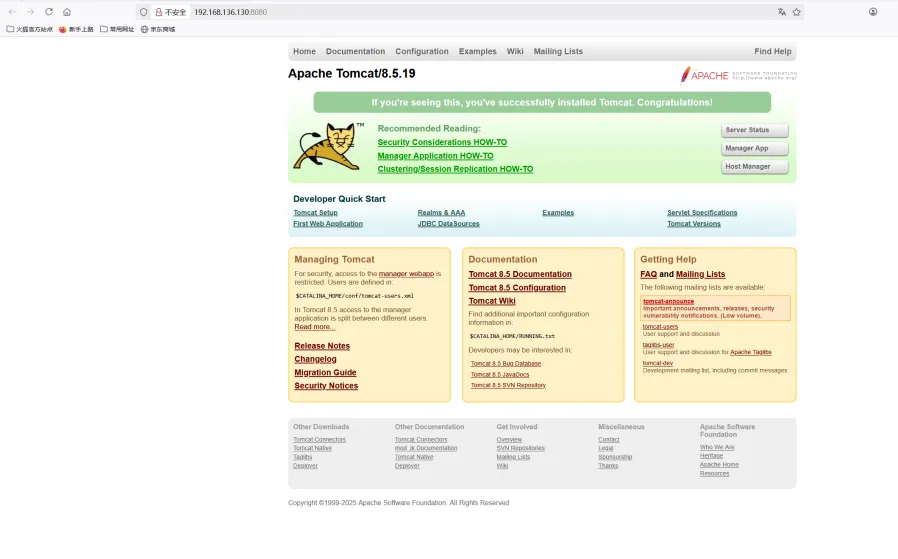Open Mailing Lists in the top navigation bar
Viewport: 898px width, 559px height.
558,52
